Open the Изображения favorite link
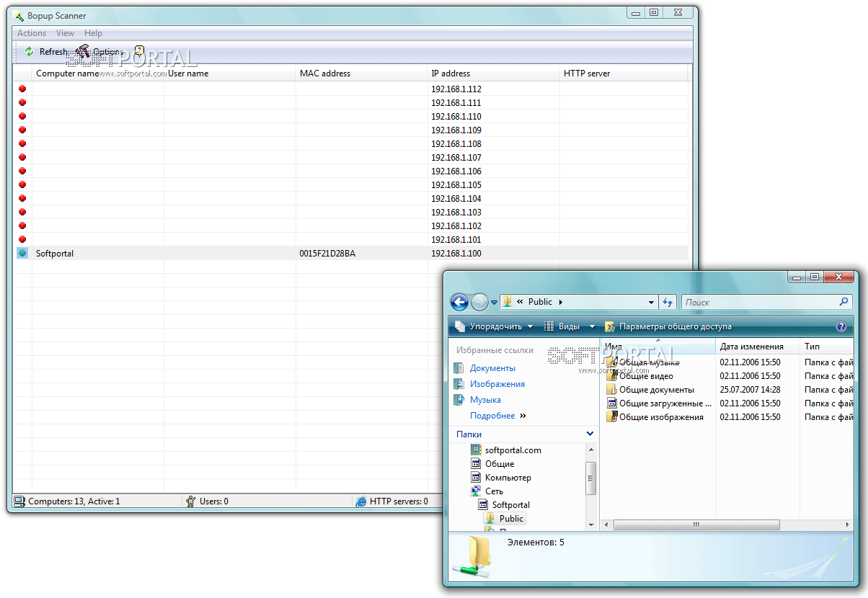The height and width of the screenshot is (598, 868). (x=497, y=384)
